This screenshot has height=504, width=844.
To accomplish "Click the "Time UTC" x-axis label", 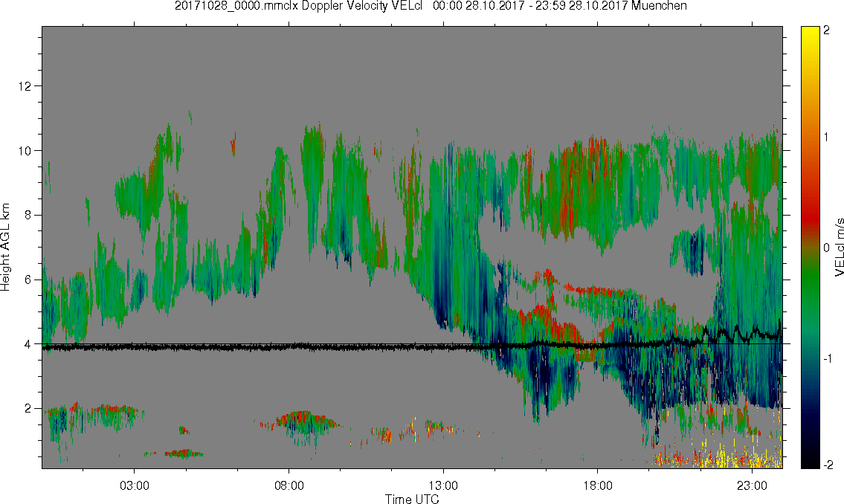I will click(412, 499).
